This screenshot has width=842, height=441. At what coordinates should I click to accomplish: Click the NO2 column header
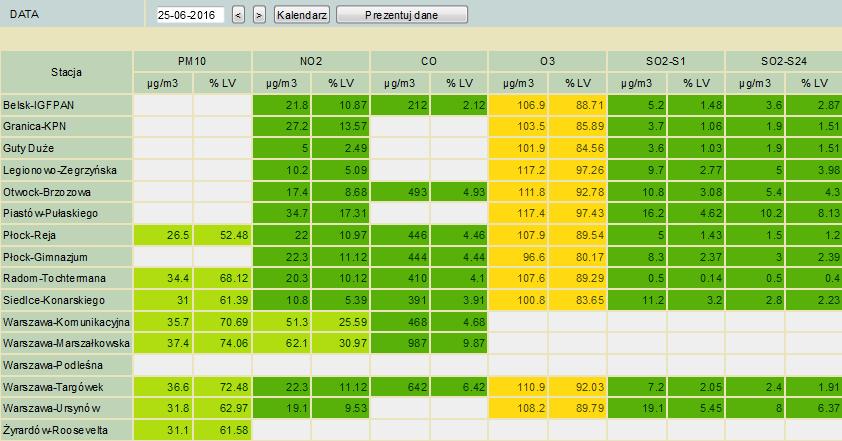(310, 61)
